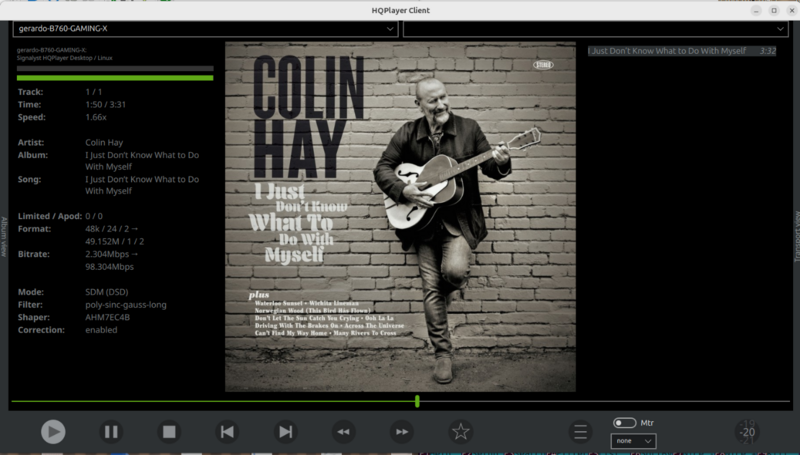Image resolution: width=800 pixels, height=455 pixels.
Task: Click the Speed value '1.66x'
Action: coord(96,117)
